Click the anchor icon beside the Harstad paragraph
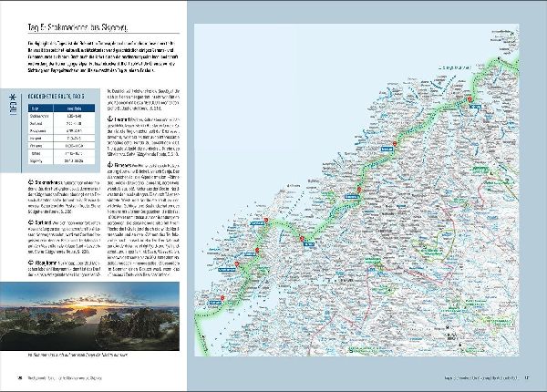This screenshot has height=392, width=547. [110, 119]
